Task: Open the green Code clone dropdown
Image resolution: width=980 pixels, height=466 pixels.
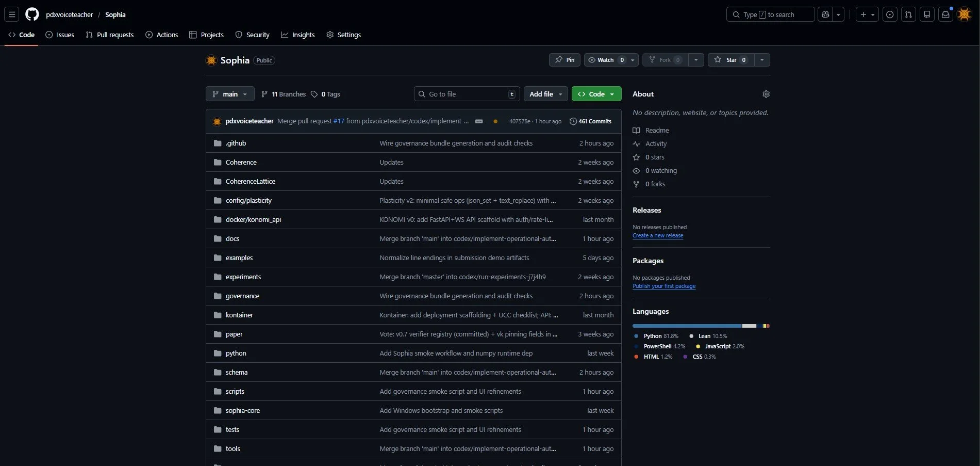Action: coord(596,94)
